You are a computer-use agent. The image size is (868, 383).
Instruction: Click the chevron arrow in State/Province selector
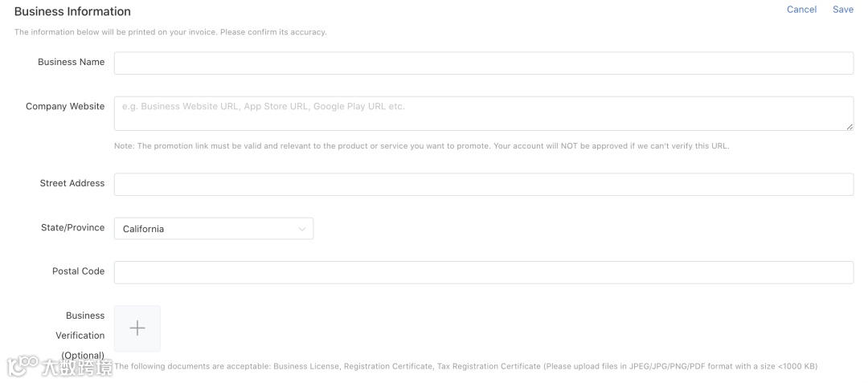coord(301,229)
